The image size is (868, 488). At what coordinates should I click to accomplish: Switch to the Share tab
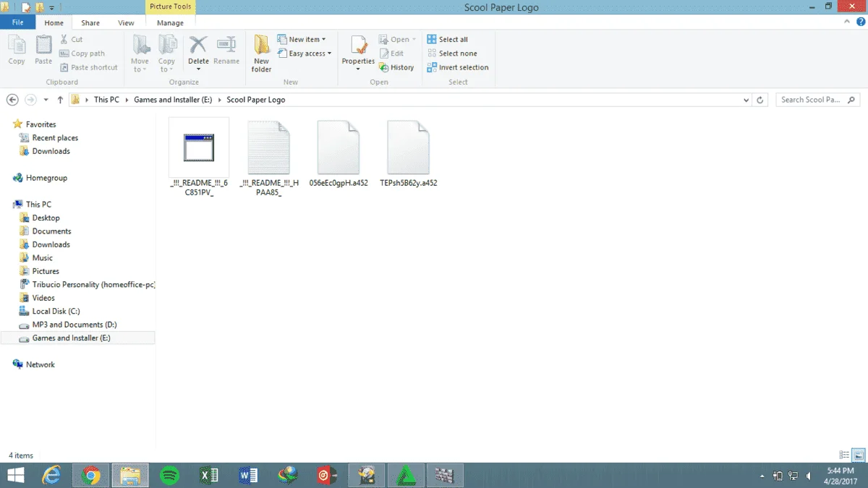click(90, 23)
